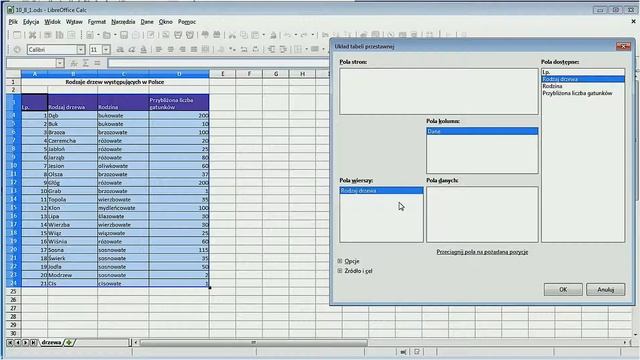Open the Format menu
Image resolution: width=640 pixels, height=360 pixels.
(x=97, y=22)
